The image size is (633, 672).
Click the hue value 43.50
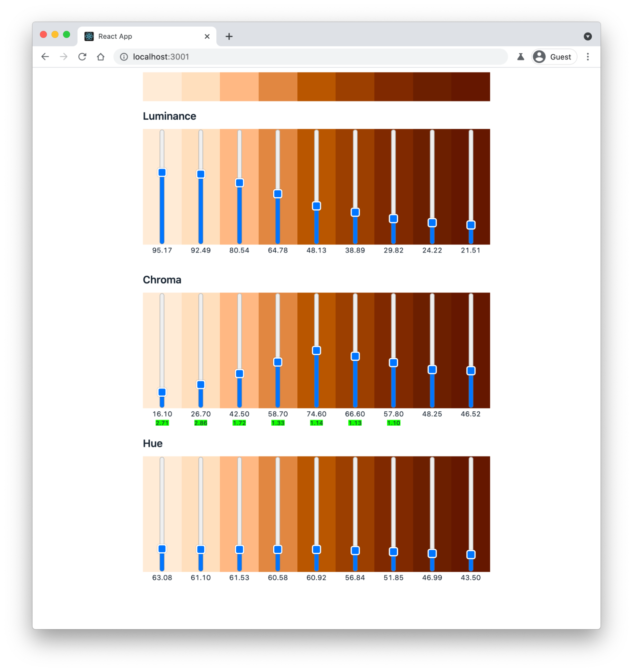pos(471,578)
